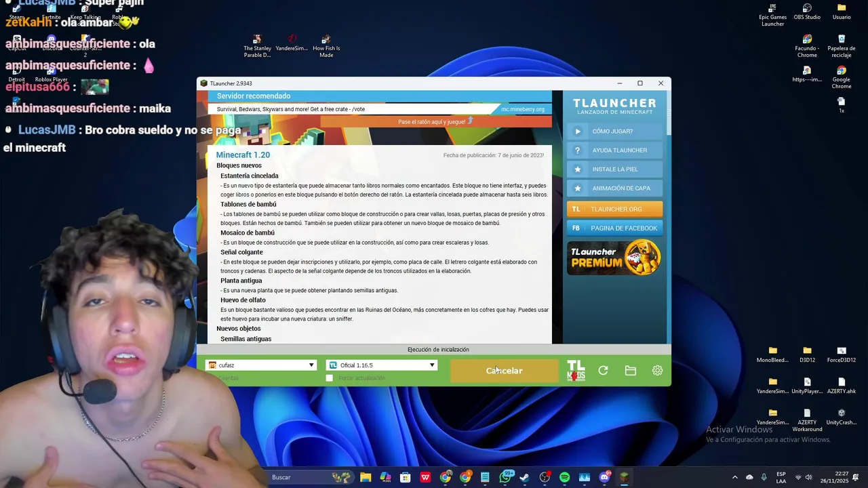The height and width of the screenshot is (488, 868).
Task: Click the microphone tray icon
Action: click(x=764, y=477)
